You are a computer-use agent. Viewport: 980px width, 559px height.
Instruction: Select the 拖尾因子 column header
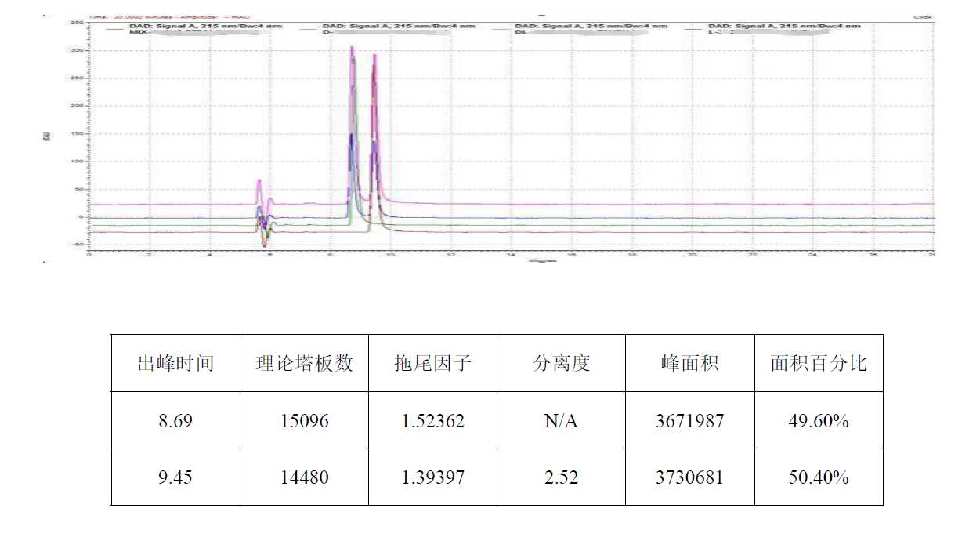pyautogui.click(x=432, y=363)
